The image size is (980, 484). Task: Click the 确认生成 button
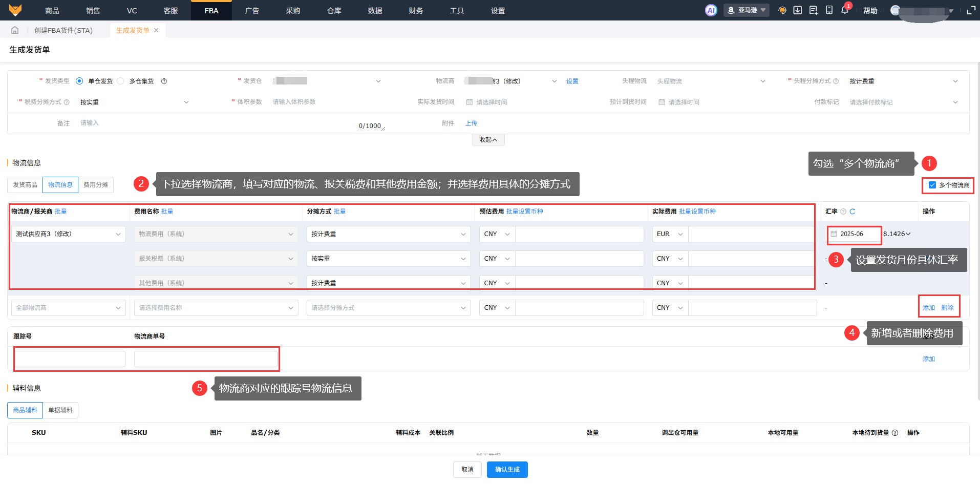pos(507,470)
